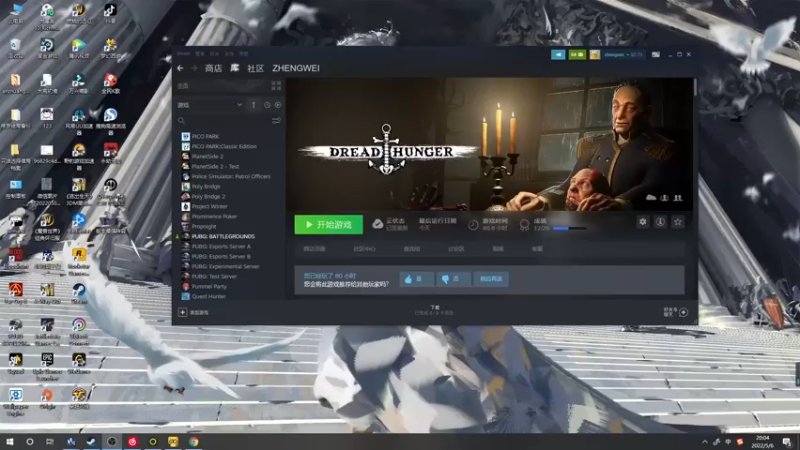Click the recent activity clock icon in sidebar

267,105
